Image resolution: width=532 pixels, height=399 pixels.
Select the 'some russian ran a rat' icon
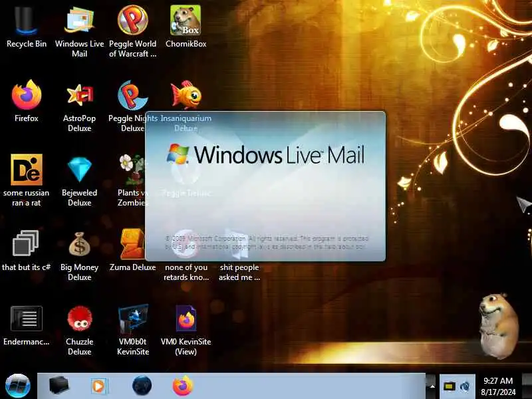[26, 180]
